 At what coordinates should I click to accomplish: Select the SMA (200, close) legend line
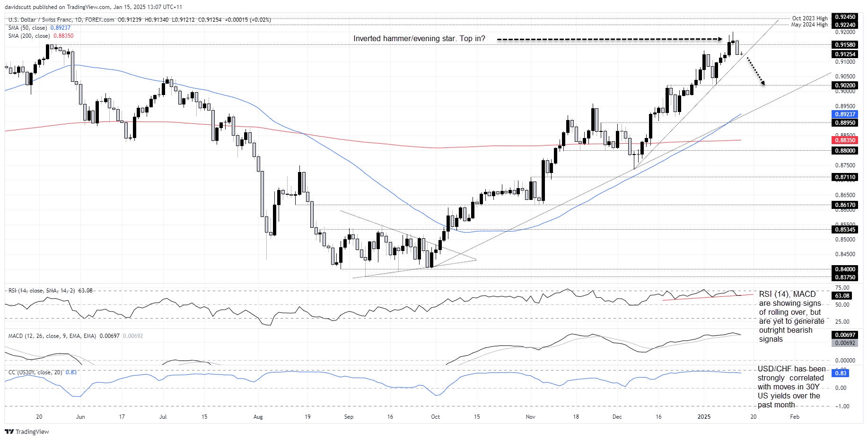click(41, 36)
